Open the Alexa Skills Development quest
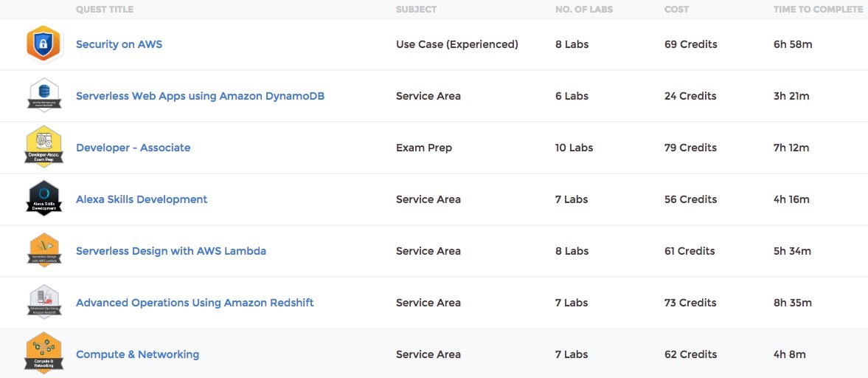Viewport: 868px width, 378px height. tap(141, 199)
